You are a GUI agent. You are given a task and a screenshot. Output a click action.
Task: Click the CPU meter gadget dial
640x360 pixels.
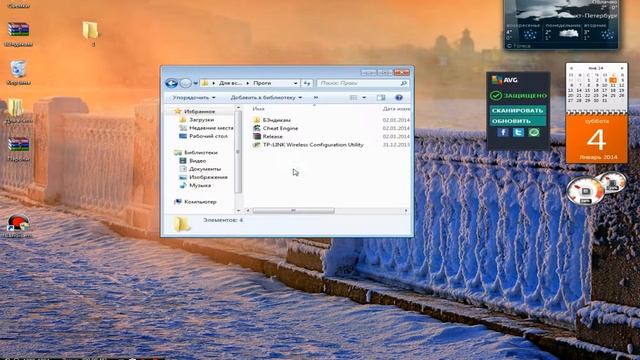[x=585, y=191]
